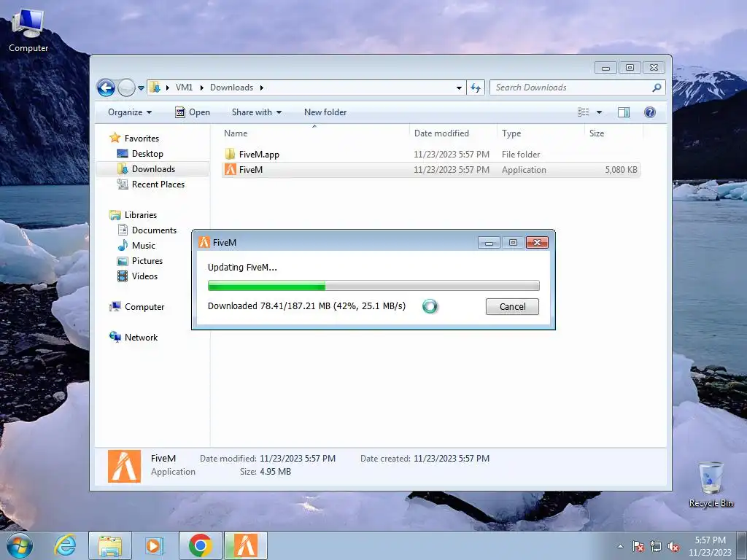This screenshot has height=560, width=747.
Task: Open Windows Explorer taskbar button
Action: [110, 545]
